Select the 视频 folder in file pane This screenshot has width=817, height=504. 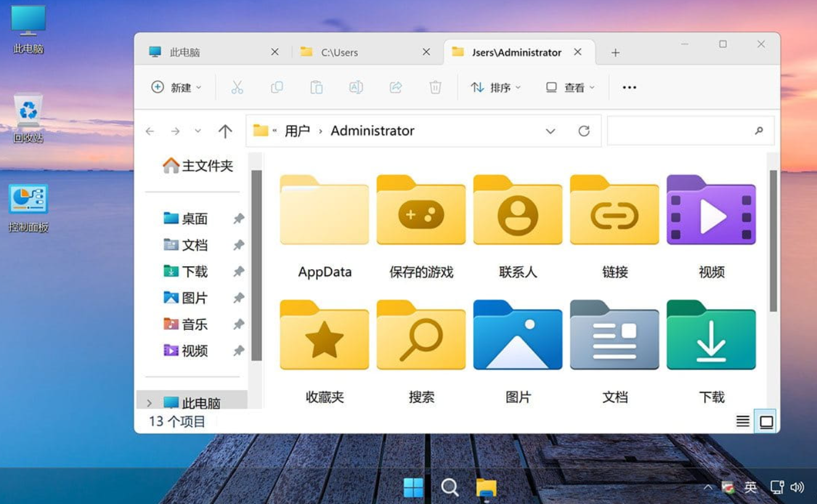[x=712, y=227]
